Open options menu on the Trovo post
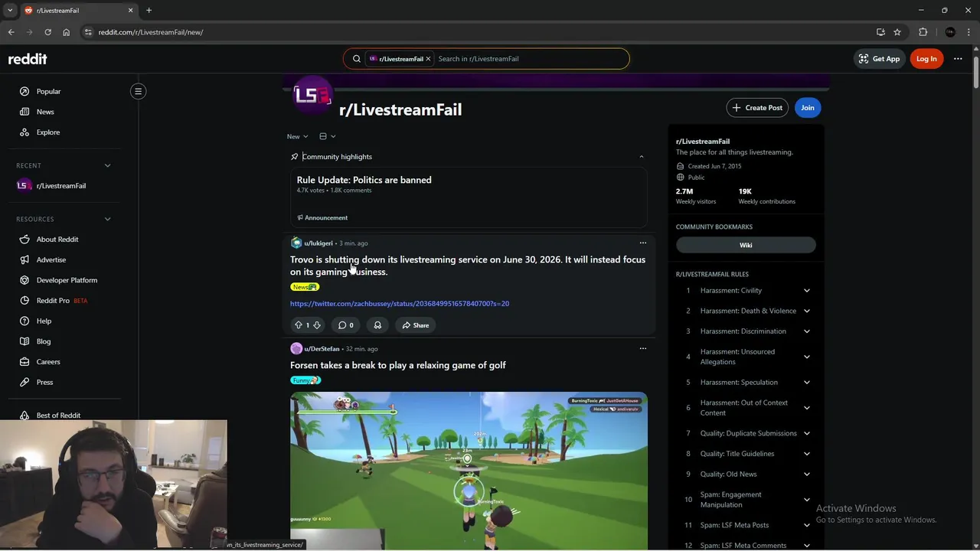980x551 pixels. [643, 243]
